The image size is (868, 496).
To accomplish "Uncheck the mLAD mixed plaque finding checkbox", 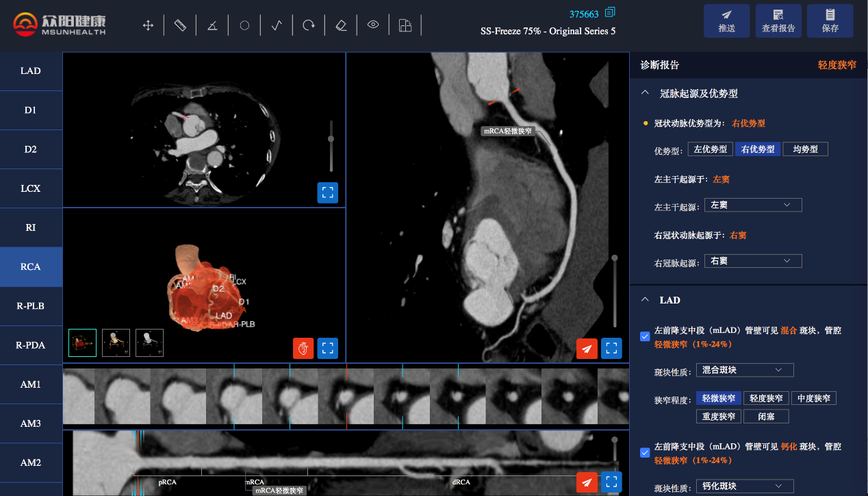I will point(644,336).
